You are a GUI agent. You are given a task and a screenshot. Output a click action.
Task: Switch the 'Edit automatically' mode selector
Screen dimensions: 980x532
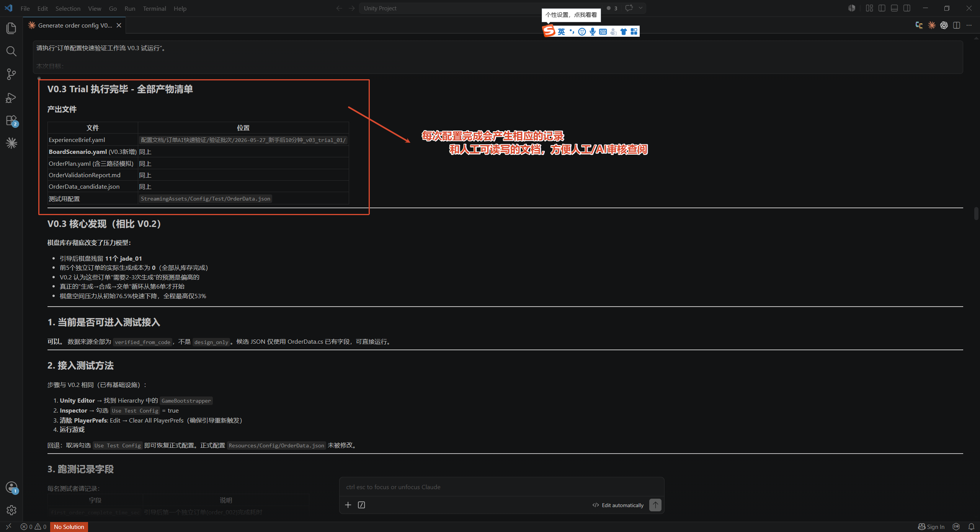[618, 505]
